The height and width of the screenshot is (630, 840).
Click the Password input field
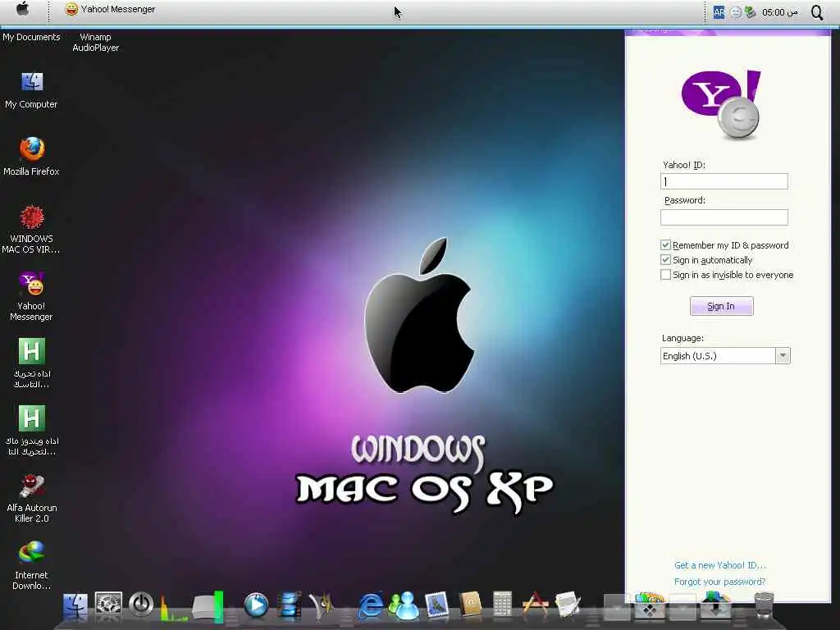[x=724, y=217]
